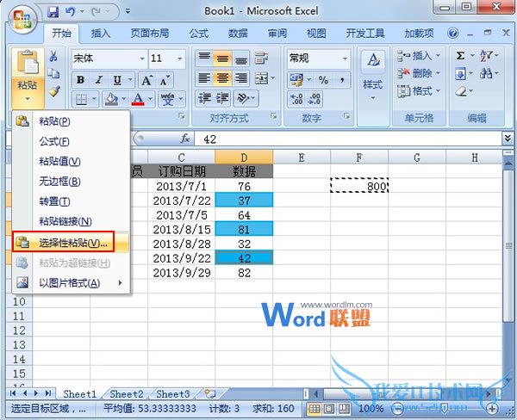The height and width of the screenshot is (420, 517).
Task: Align text to top
Action: (x=204, y=59)
